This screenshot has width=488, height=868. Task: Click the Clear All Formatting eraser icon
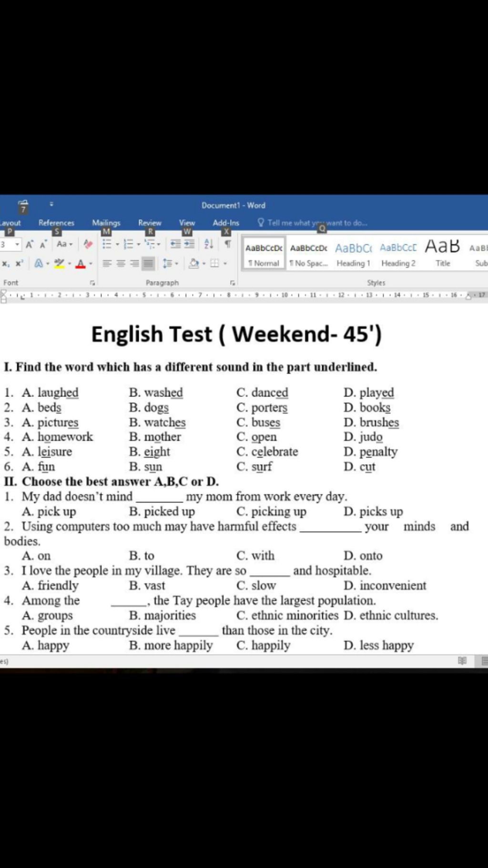tap(88, 244)
